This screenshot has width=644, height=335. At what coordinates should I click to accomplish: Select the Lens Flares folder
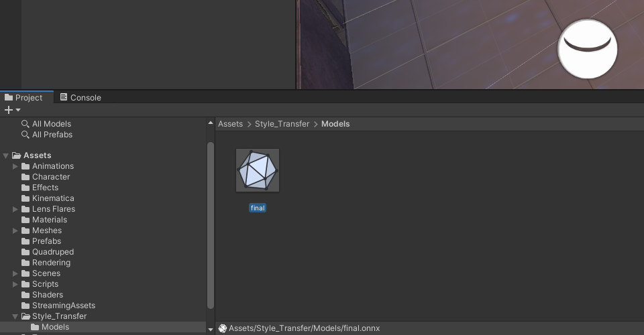coord(54,209)
